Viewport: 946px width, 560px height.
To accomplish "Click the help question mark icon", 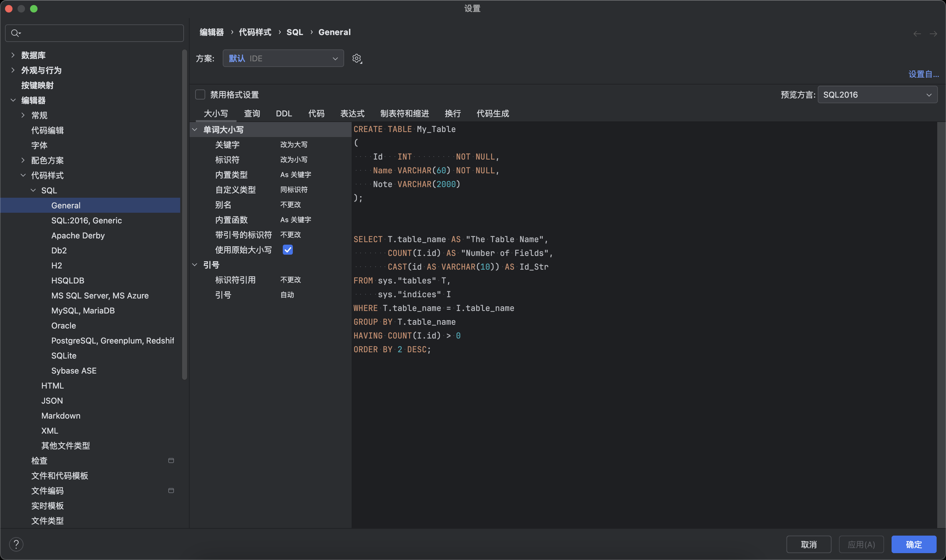I will (x=16, y=544).
